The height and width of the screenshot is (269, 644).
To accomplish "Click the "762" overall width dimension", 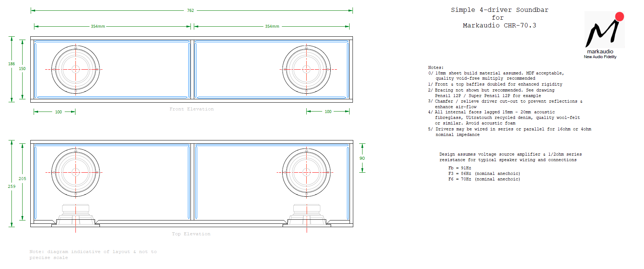I will 190,10.
